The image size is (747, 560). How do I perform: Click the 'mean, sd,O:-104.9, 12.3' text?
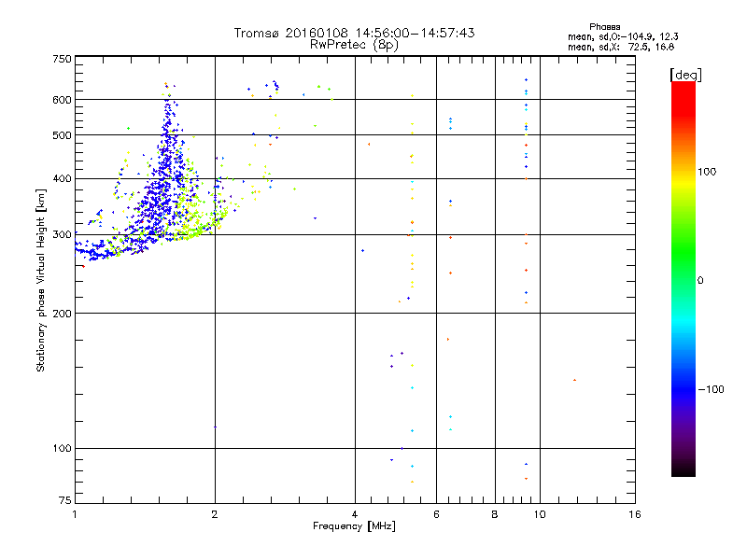click(x=623, y=36)
